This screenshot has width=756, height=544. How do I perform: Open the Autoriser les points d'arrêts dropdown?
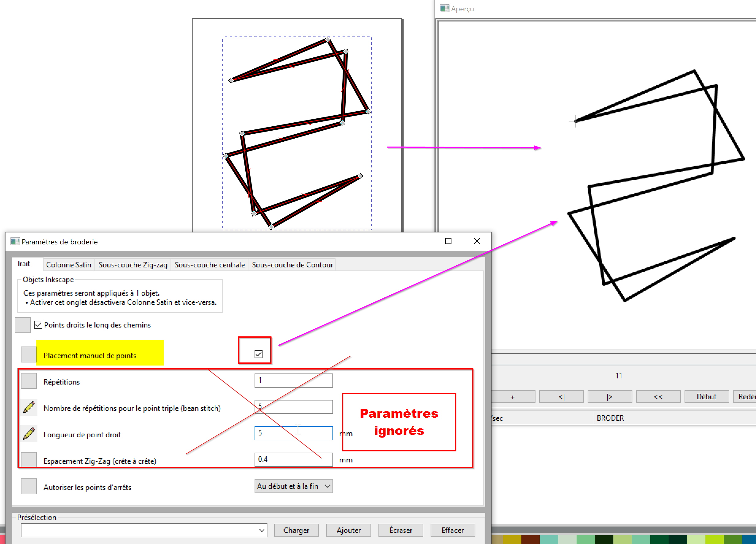[294, 486]
